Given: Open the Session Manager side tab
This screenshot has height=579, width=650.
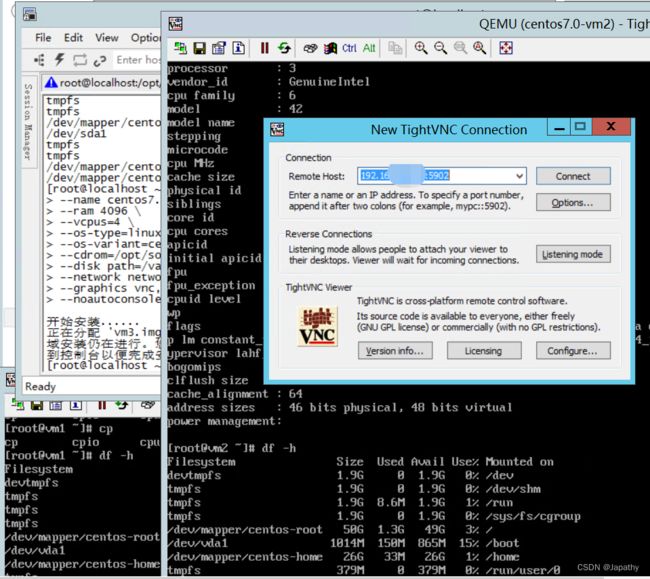Looking at the screenshot, I should [x=29, y=122].
